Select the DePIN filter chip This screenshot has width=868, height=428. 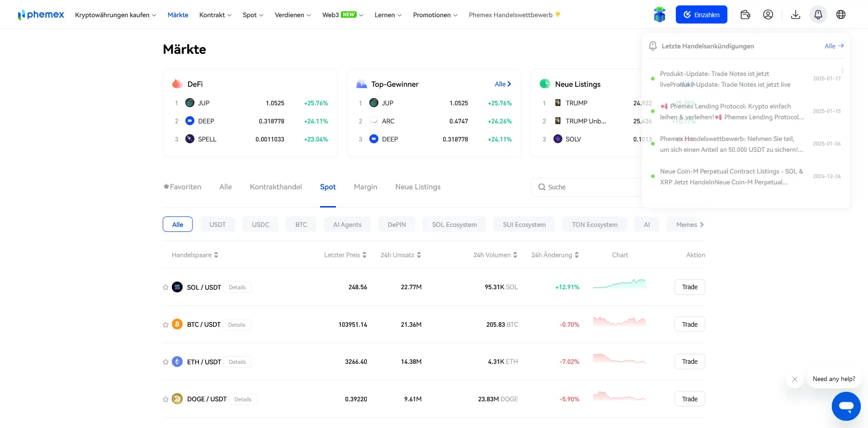[x=397, y=225]
